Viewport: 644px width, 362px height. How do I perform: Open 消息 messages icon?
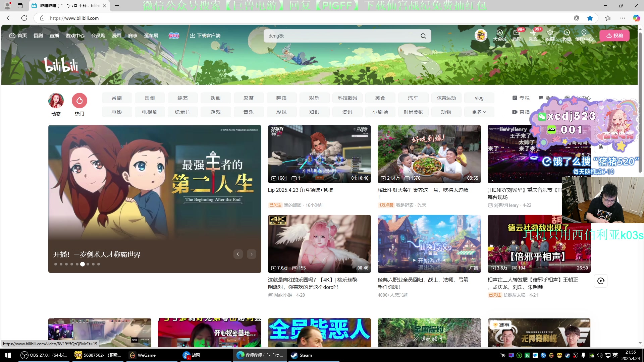517,35
